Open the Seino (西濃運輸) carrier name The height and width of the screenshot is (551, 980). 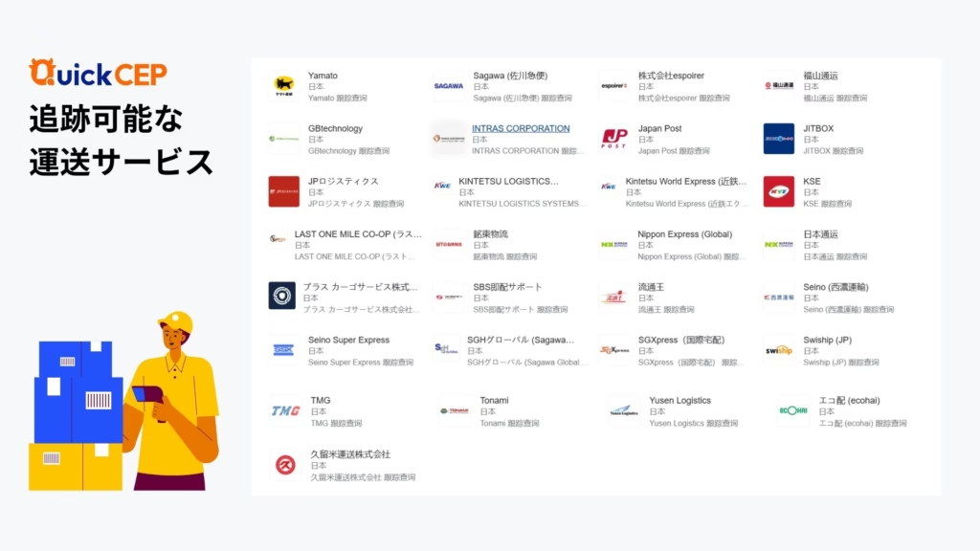tap(835, 287)
